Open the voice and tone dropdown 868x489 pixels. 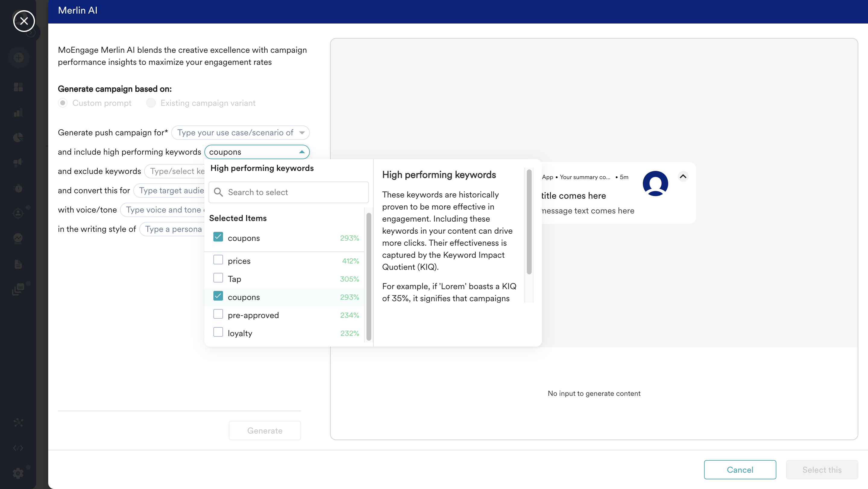coord(162,210)
